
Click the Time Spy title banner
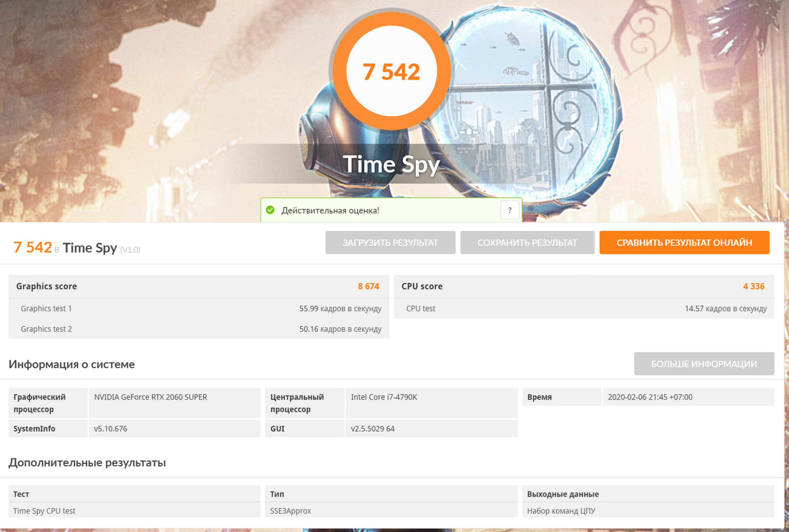pyautogui.click(x=391, y=164)
